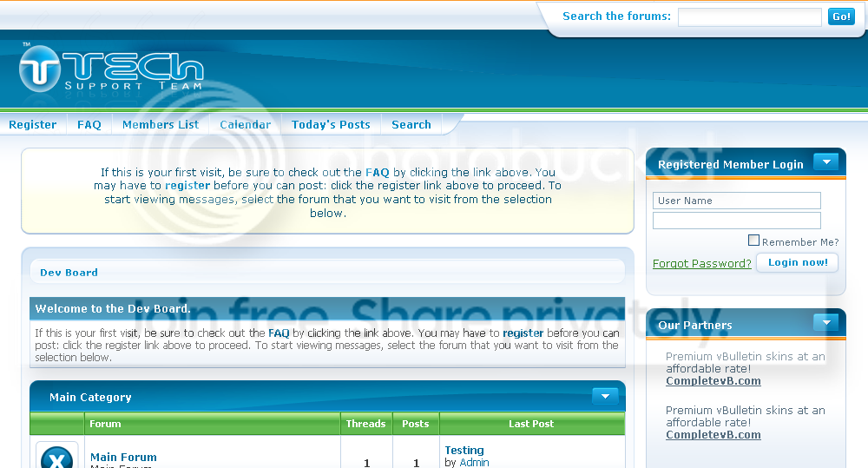View Today's Posts
Viewport: 868px width, 468px height.
[331, 125]
